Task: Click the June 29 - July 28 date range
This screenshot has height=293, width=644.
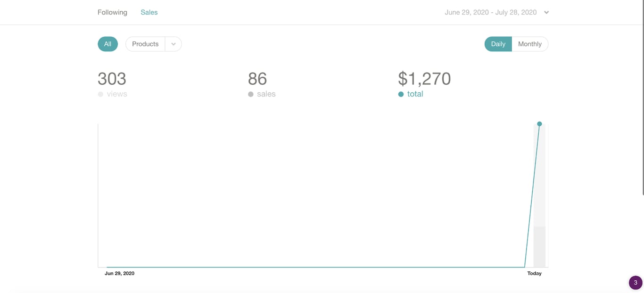Action: pyautogui.click(x=490, y=12)
